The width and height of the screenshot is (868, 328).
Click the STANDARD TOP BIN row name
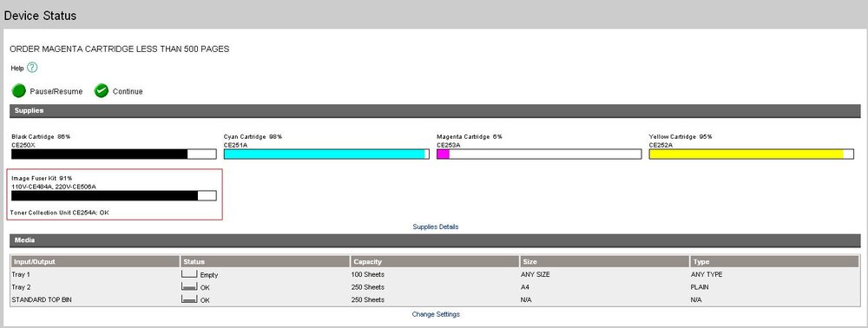(42, 299)
